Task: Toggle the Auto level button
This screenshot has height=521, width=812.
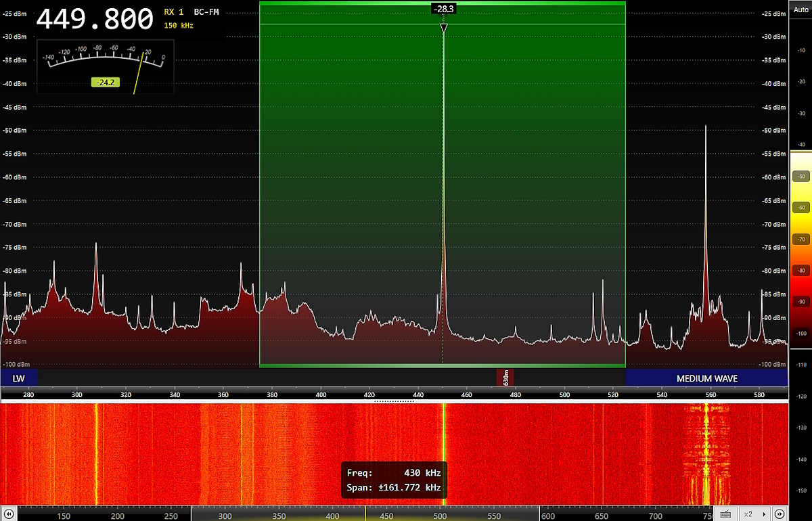Action: click(800, 9)
